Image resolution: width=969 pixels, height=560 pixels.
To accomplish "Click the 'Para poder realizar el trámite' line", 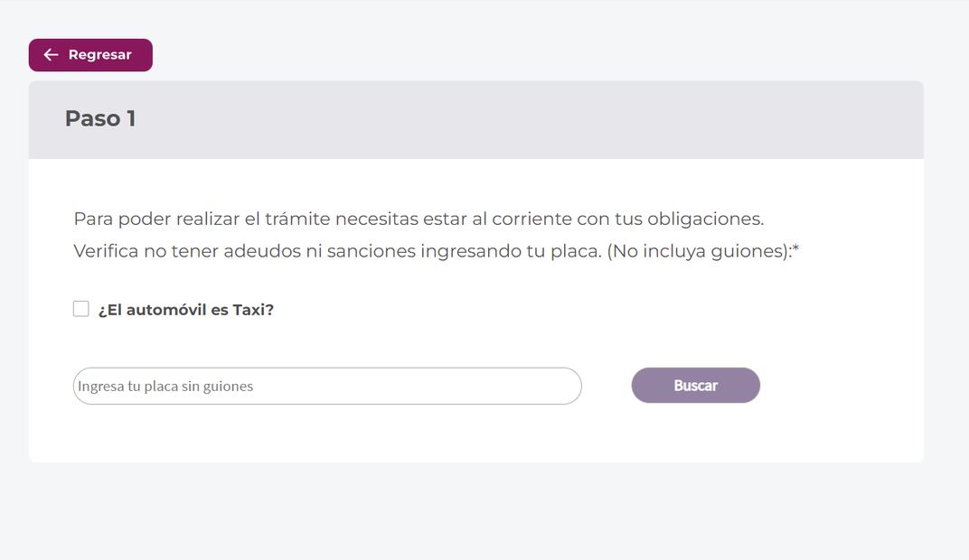I will [x=419, y=219].
